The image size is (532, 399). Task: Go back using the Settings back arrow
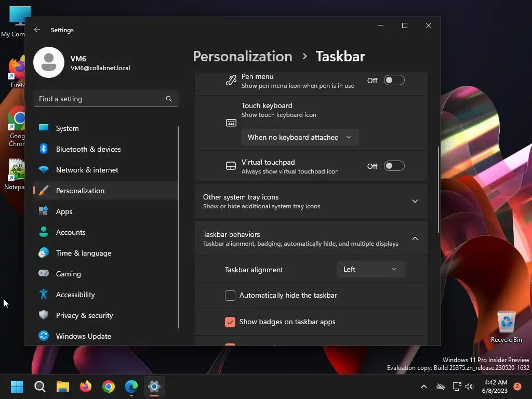click(37, 30)
